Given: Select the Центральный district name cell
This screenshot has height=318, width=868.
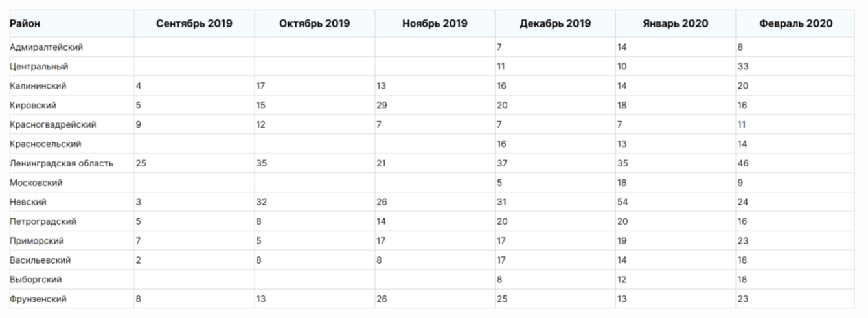Looking at the screenshot, I should tap(39, 67).
